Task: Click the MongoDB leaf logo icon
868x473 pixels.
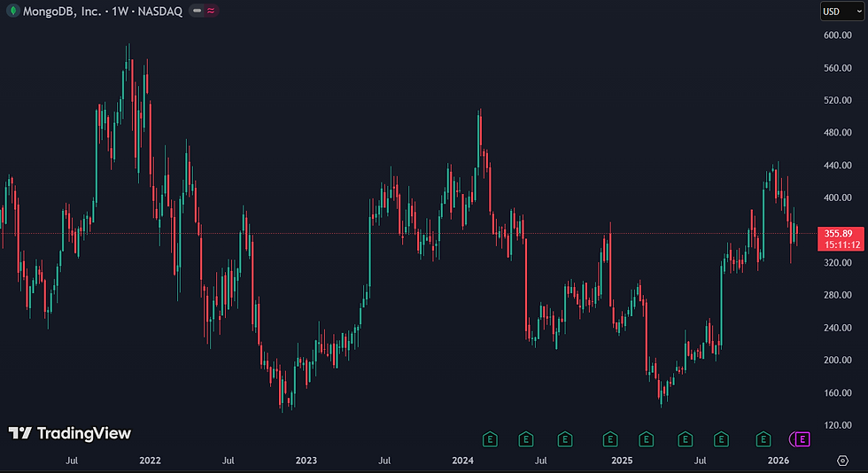Action: (x=12, y=11)
